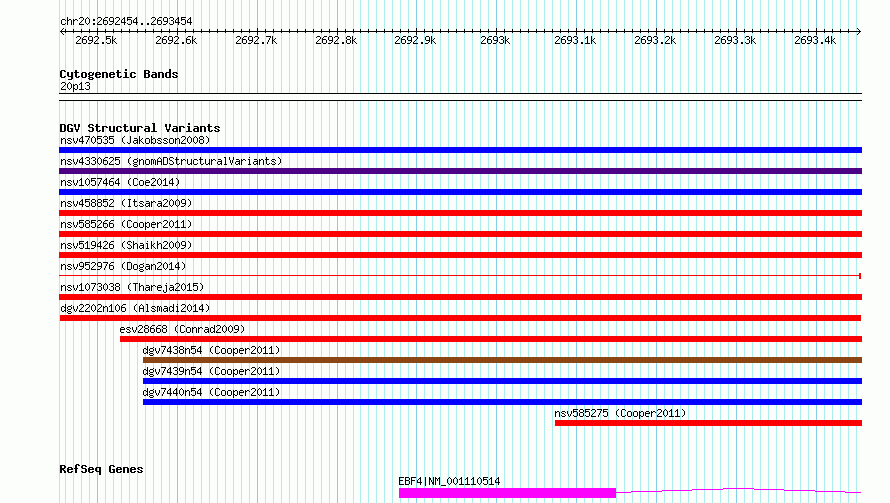Image resolution: width=890 pixels, height=503 pixels.
Task: Select the Cytogenetic Bands track title
Action: 119,74
